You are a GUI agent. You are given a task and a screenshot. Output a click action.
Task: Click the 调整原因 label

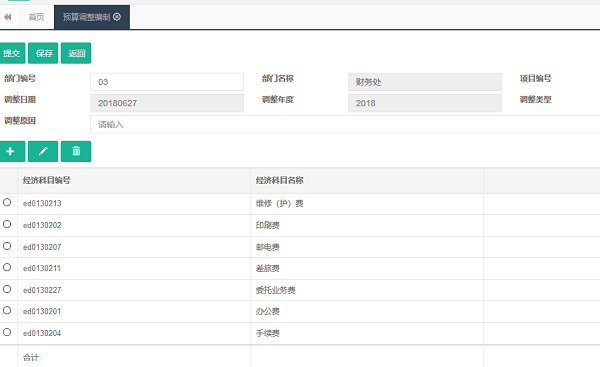click(20, 121)
